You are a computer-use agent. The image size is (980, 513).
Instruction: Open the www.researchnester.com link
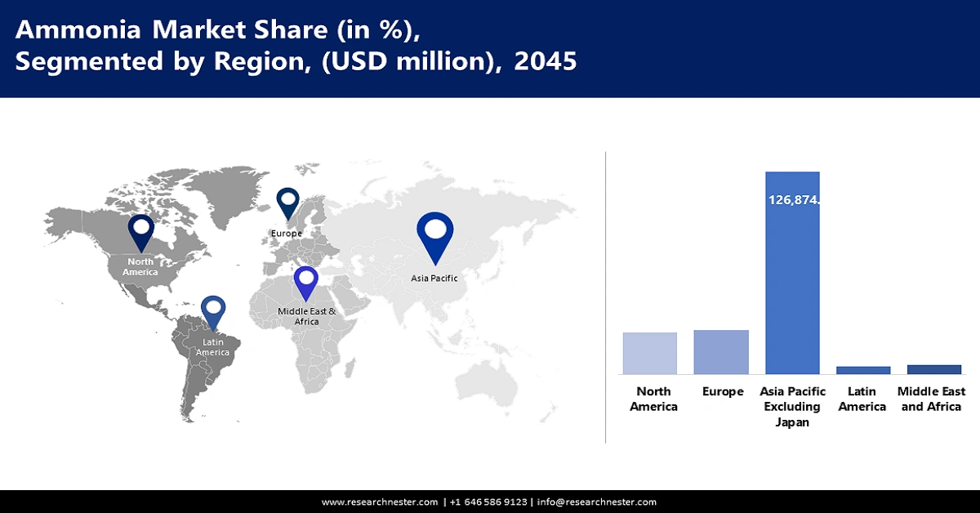379,502
